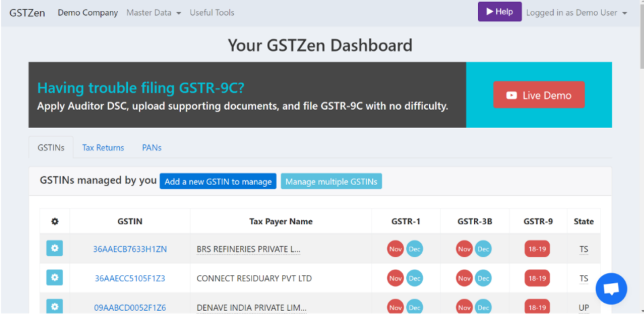Select Demo Company in the navbar

[x=88, y=13]
